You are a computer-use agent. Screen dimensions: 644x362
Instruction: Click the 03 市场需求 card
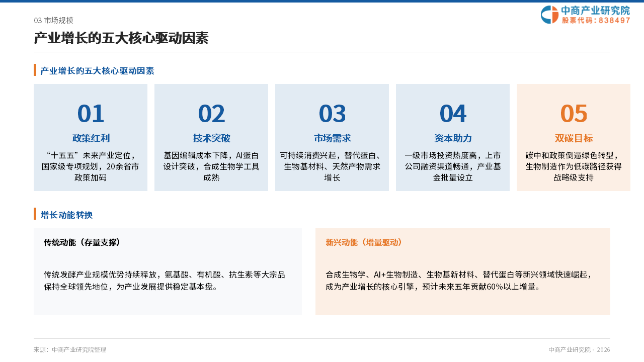332,137
